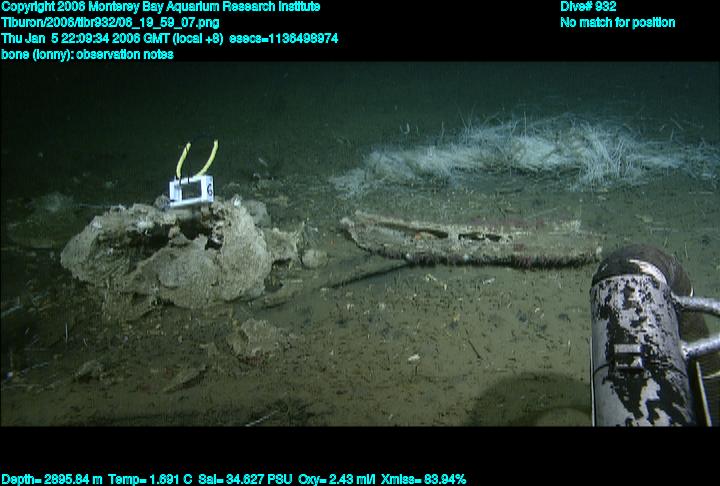The image size is (720, 486).
Task: Select the large bone mass on the left
Action: 170,255
